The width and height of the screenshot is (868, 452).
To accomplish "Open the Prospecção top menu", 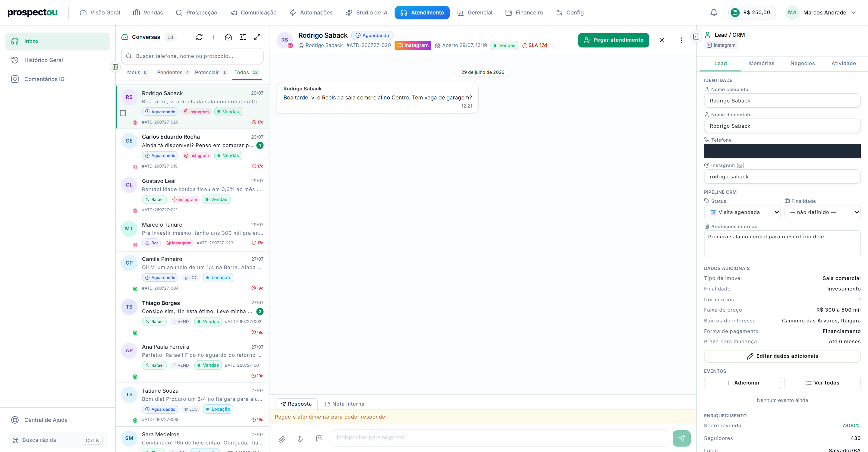I will [197, 12].
